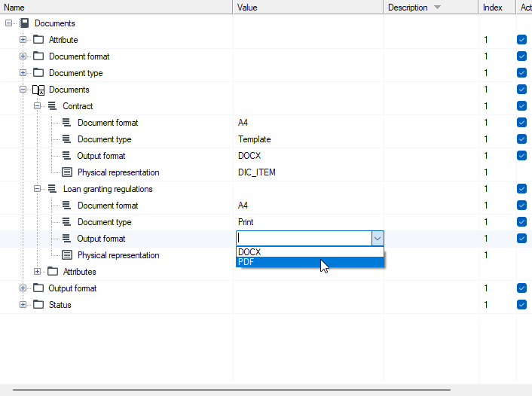This screenshot has height=396, width=532.
Task: Open the Output format combo box arrow
Action: coord(378,239)
